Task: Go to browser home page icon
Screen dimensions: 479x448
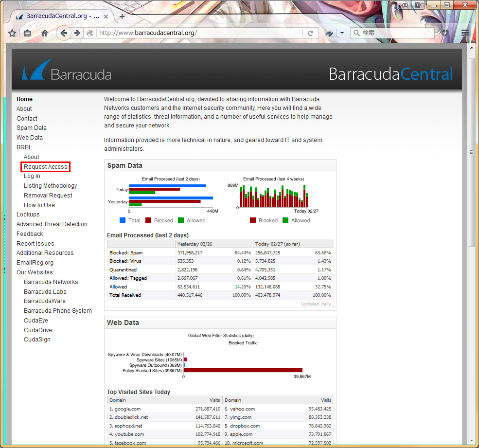Action: click(x=45, y=33)
